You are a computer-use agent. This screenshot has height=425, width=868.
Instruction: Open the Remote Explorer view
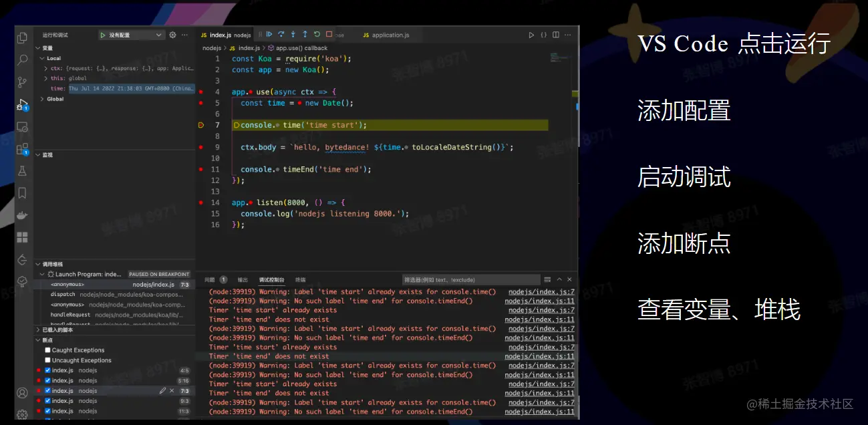tap(23, 126)
